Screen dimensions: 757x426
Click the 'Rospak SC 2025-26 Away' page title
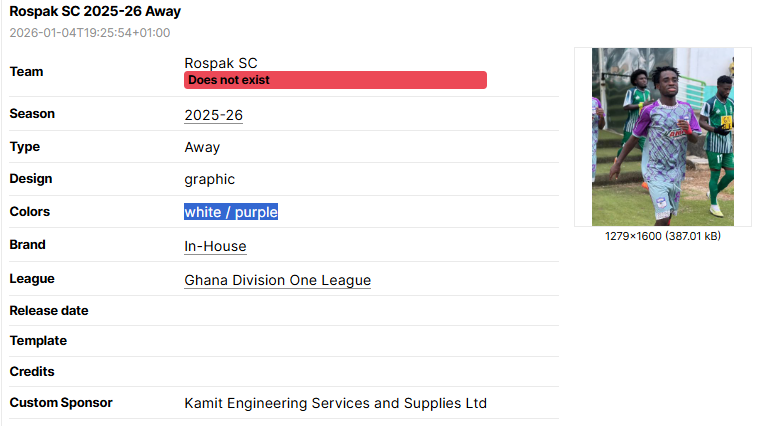(95, 12)
